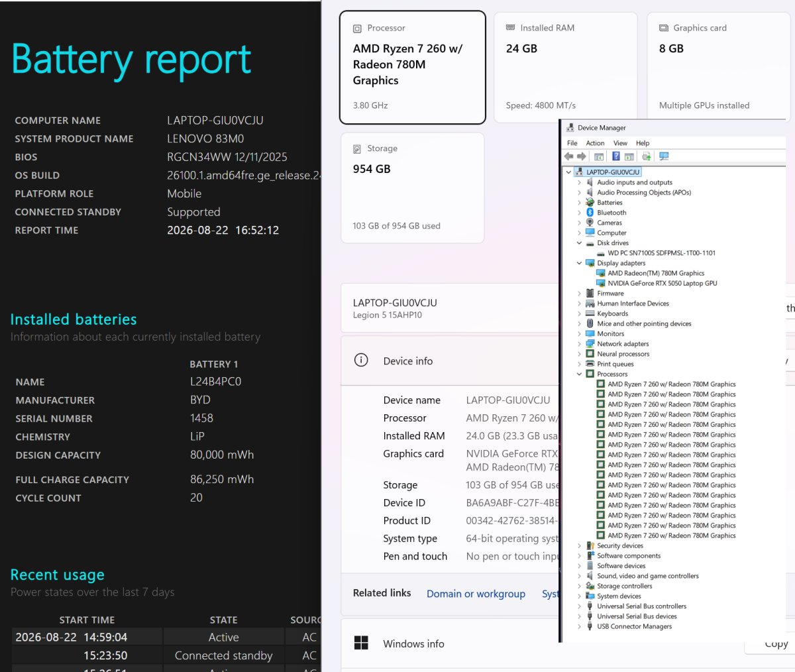Select the Processor AMD Ryzen 7 260 card
Viewport: 795px width, 672px height.
point(412,68)
